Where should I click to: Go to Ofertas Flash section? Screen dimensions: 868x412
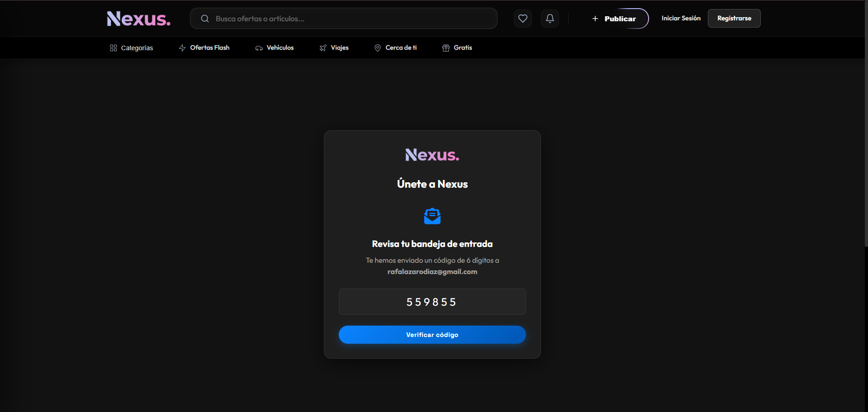pyautogui.click(x=204, y=48)
